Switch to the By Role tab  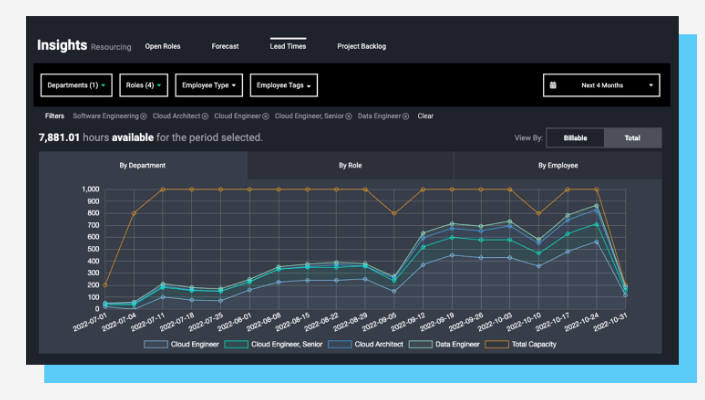tap(351, 165)
